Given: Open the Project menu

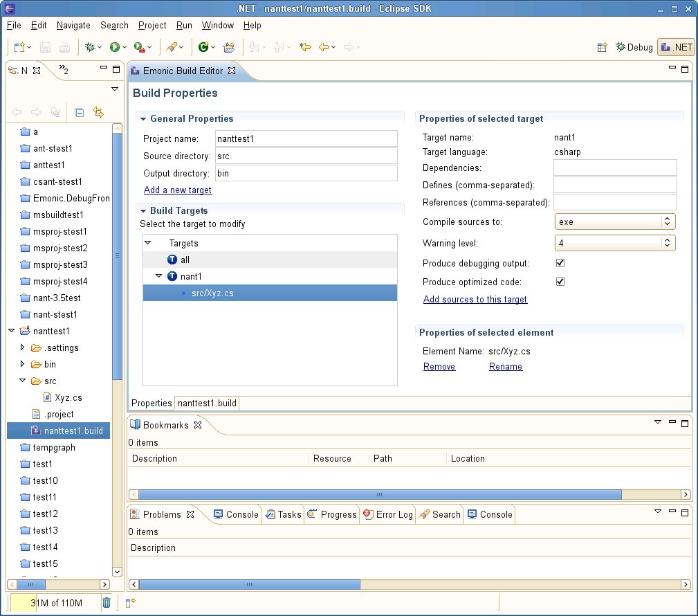Looking at the screenshot, I should coord(152,25).
